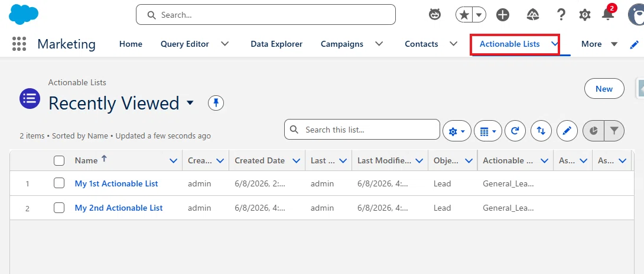Select checkbox for My 2nd Actionable List
The height and width of the screenshot is (274, 644).
59,208
